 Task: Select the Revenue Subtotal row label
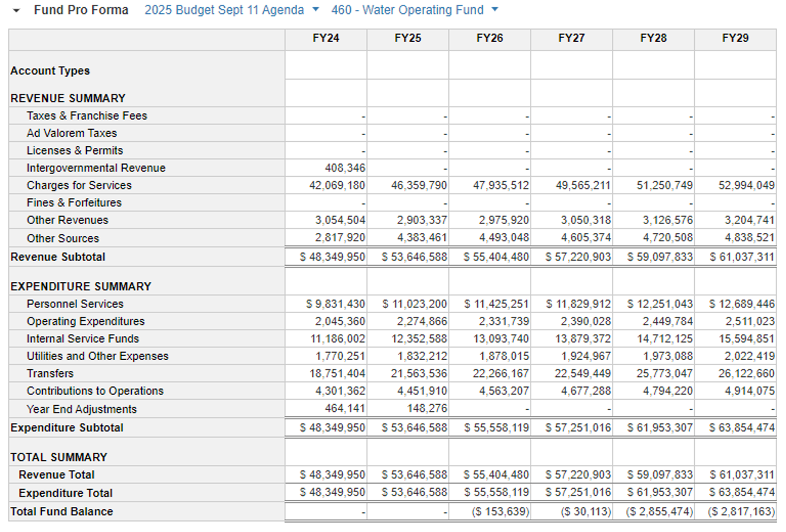click(x=58, y=257)
